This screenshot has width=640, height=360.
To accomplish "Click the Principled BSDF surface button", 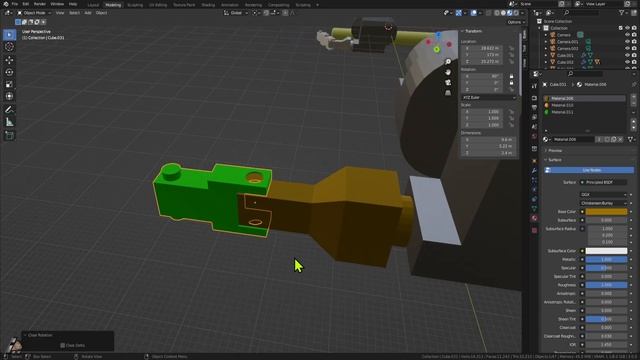I will coord(603,182).
